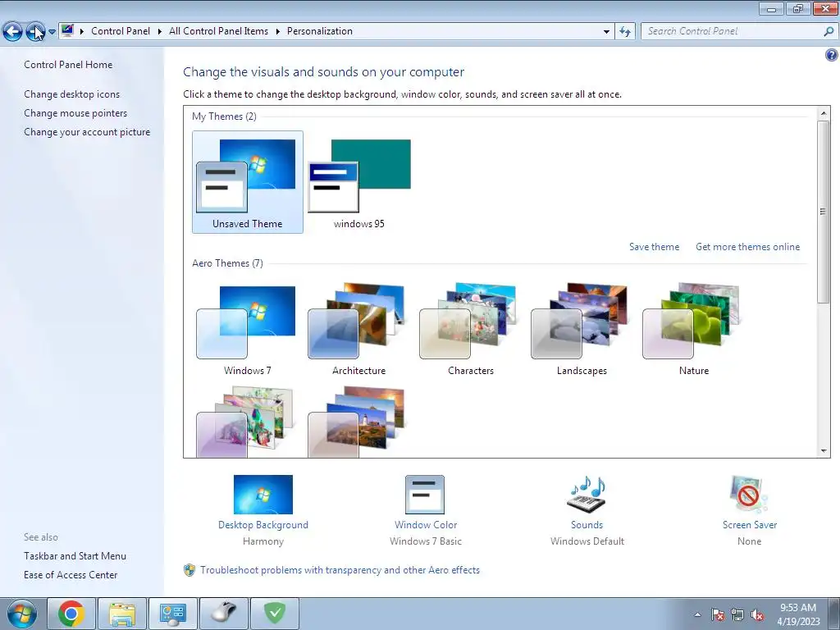Click the Sounds text link
840x630 pixels.
tap(587, 525)
